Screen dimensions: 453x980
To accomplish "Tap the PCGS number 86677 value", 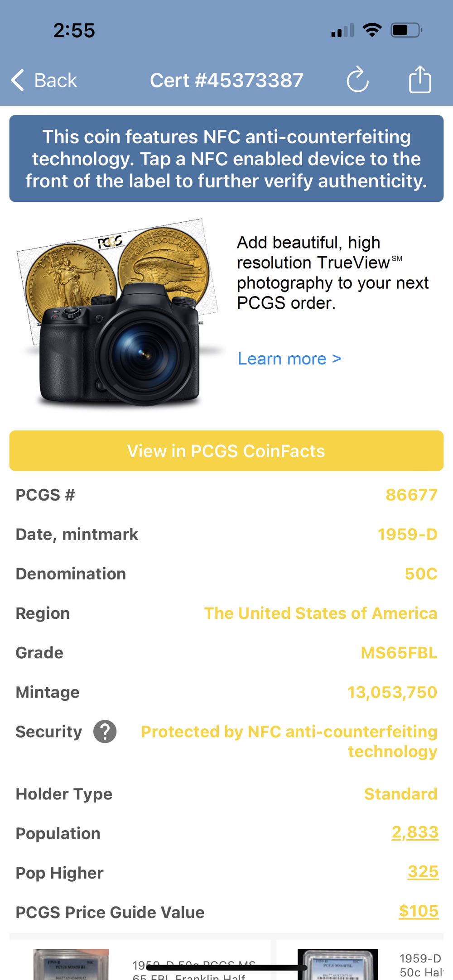I will tap(411, 495).
